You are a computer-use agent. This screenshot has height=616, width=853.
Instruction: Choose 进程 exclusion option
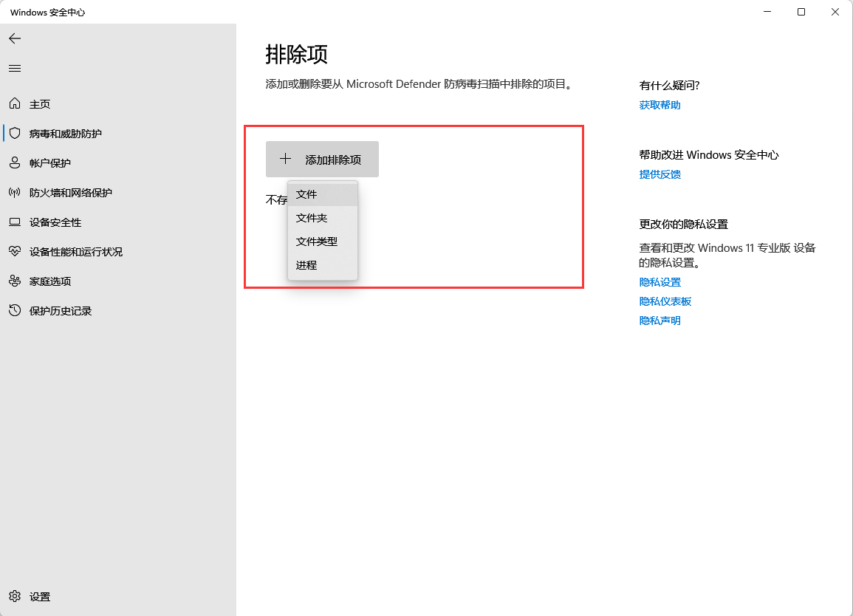[306, 264]
